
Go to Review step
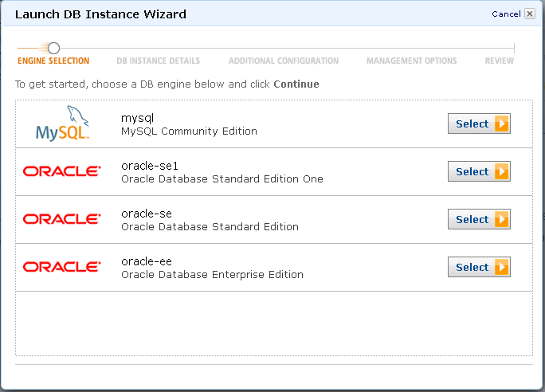coord(500,61)
